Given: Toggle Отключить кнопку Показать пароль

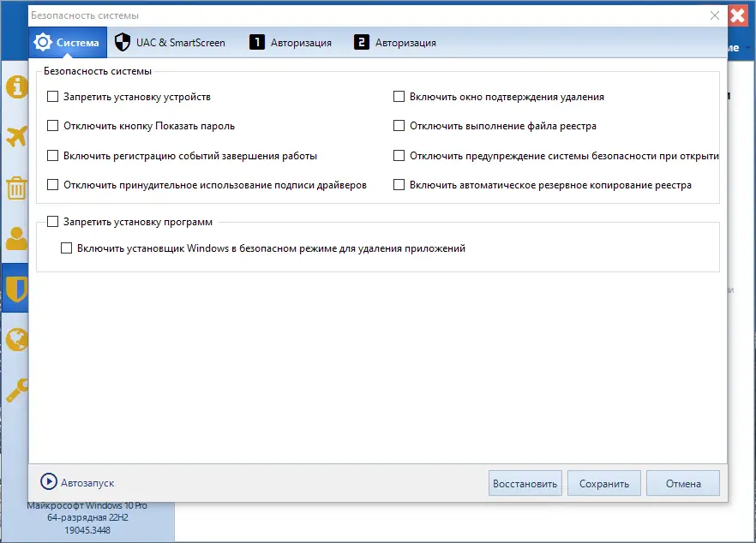Looking at the screenshot, I should point(52,125).
